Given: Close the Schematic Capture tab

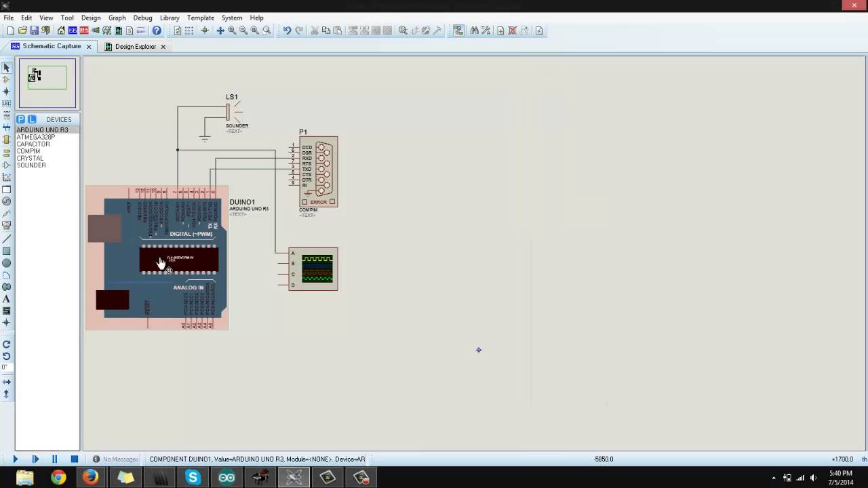Looking at the screenshot, I should tap(89, 47).
